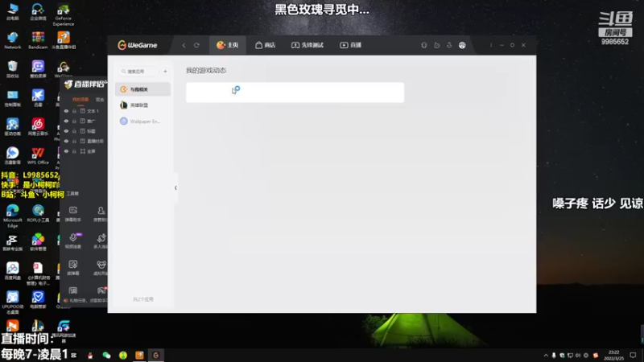Select 电脑管家 desktop icon
The height and width of the screenshot is (362, 644).
[38, 299]
